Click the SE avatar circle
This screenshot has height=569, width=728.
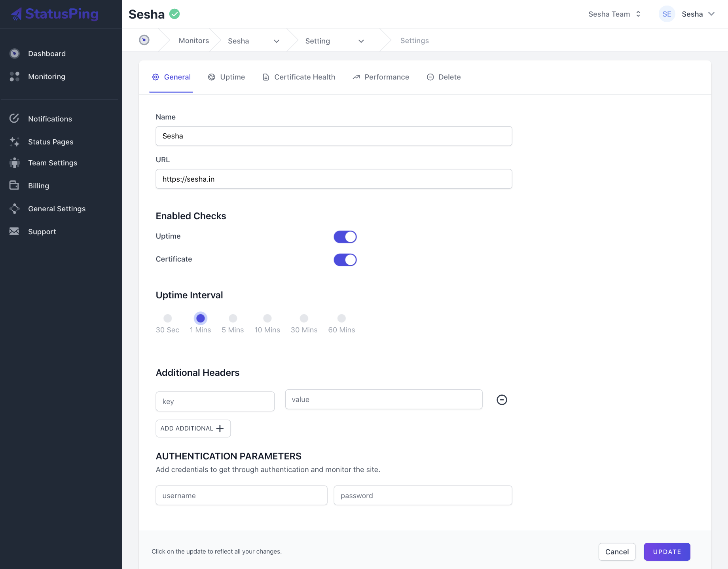[667, 14]
